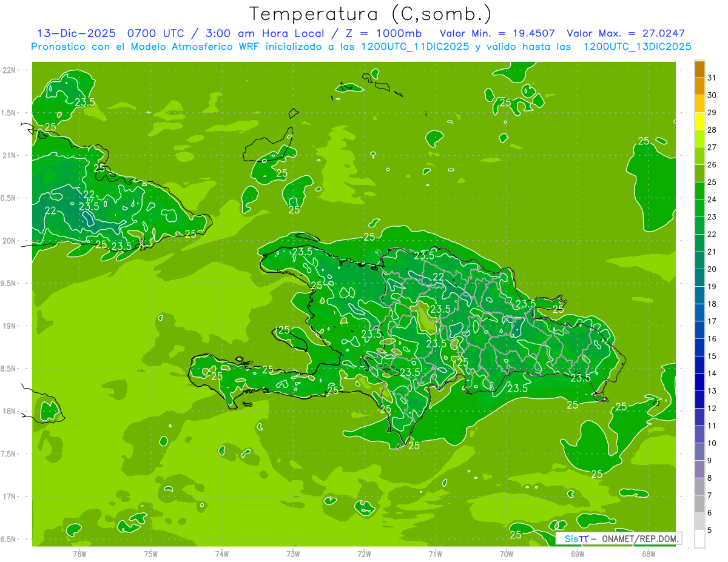Image resolution: width=728 pixels, height=562 pixels.
Task: Click the '20N' latitude axis label
Action: [x=9, y=241]
